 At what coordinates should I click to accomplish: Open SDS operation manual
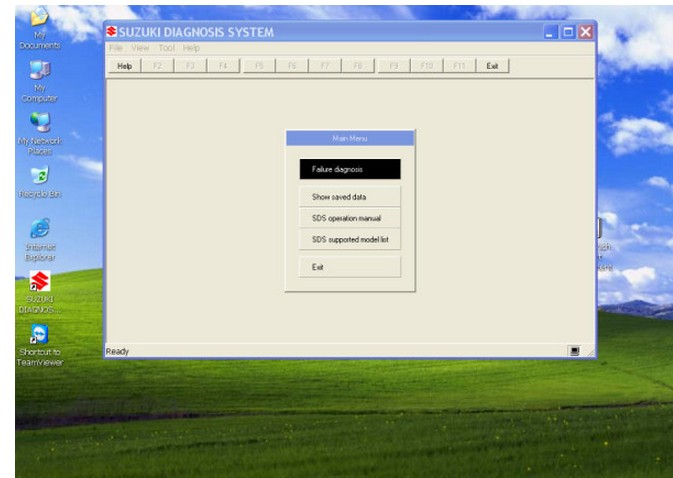[x=350, y=218]
